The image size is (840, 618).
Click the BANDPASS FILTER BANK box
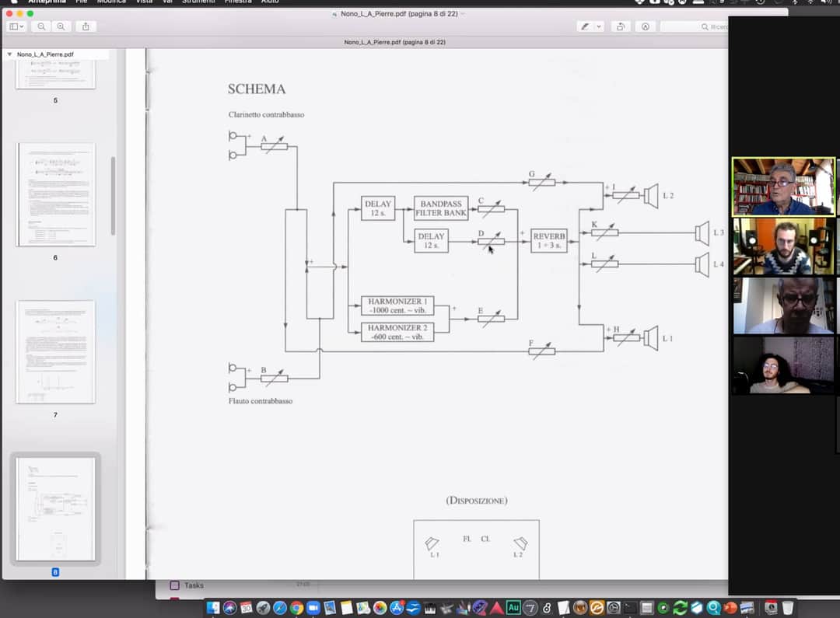pyautogui.click(x=441, y=208)
